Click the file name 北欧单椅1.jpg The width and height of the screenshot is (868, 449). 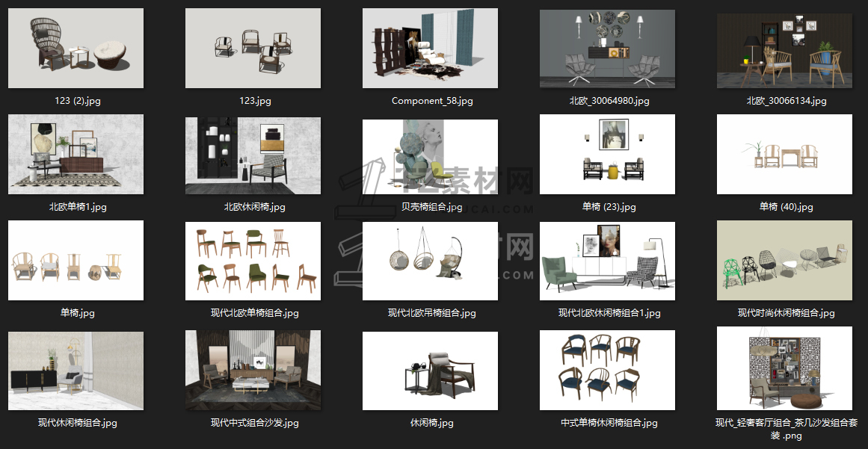78,207
